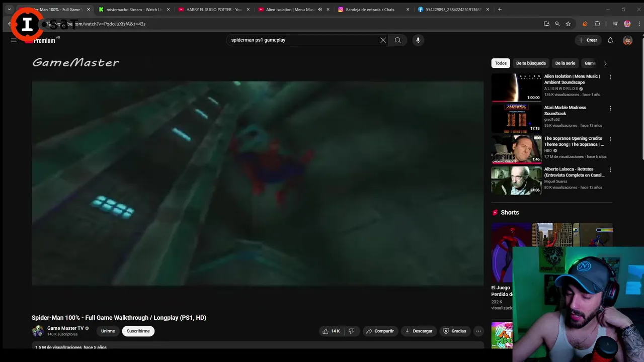This screenshot has width=644, height=362.
Task: Open options for The Sopranos video
Action: pos(610,139)
